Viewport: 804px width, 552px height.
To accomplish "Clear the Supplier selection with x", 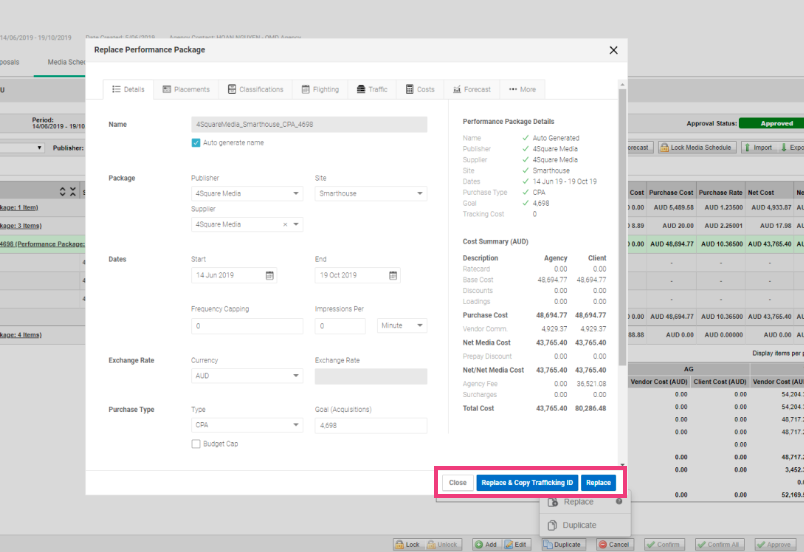I will tap(285, 224).
